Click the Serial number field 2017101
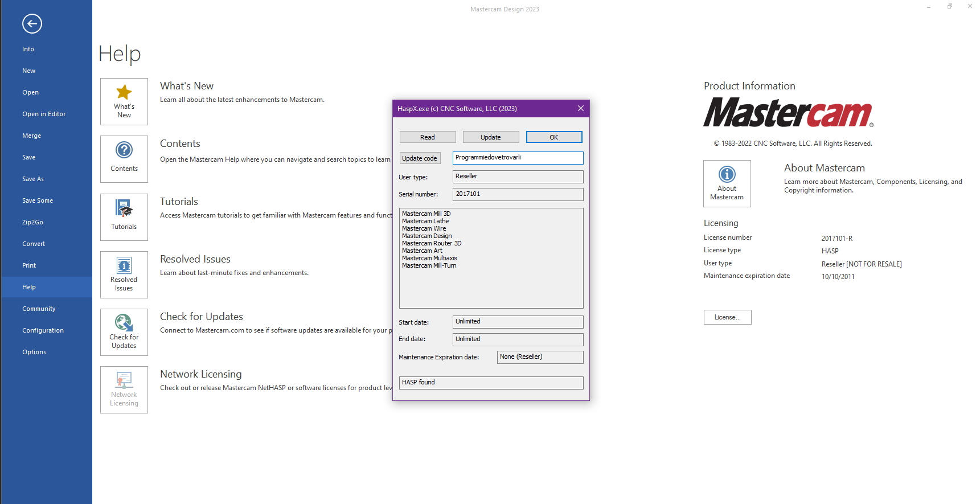Image resolution: width=980 pixels, height=504 pixels. point(518,194)
